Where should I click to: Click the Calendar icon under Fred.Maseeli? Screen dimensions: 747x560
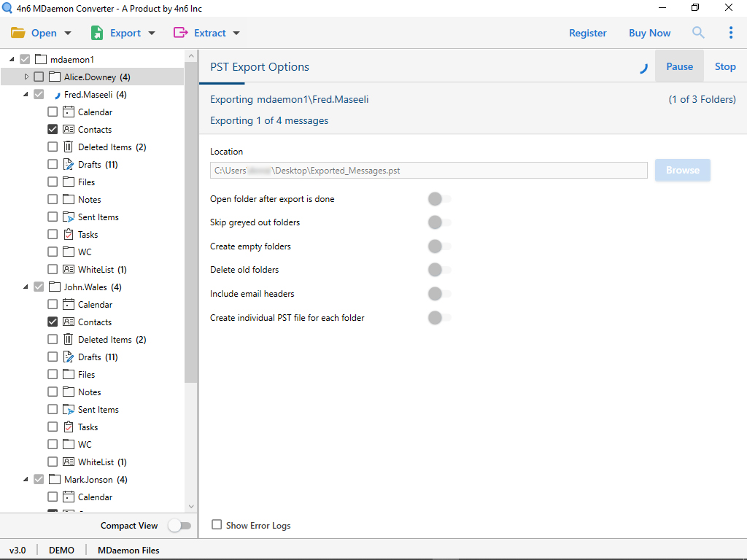click(x=69, y=112)
